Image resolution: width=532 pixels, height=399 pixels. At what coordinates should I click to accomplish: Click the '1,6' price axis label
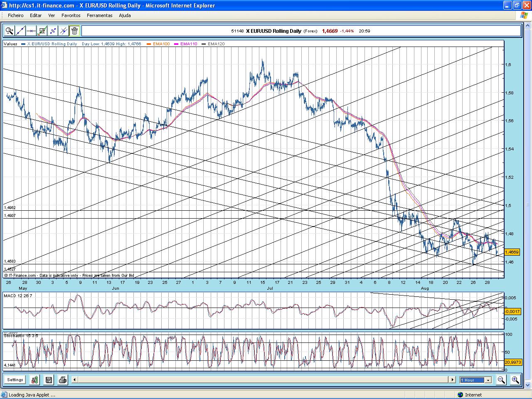(508, 65)
